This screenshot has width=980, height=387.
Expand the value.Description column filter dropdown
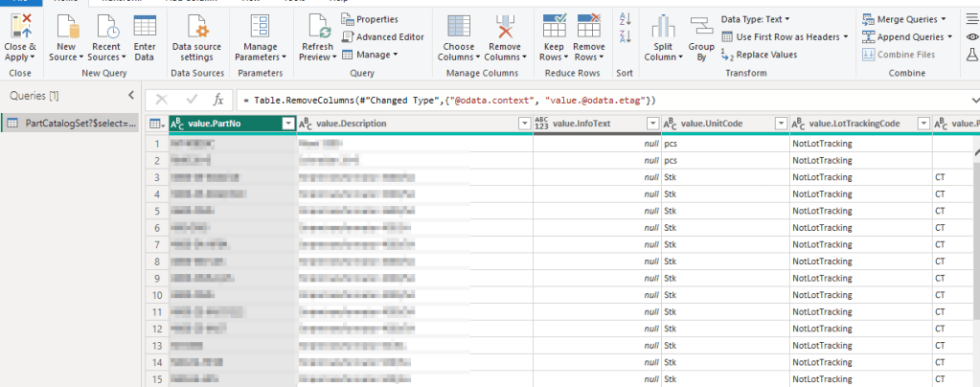click(523, 124)
